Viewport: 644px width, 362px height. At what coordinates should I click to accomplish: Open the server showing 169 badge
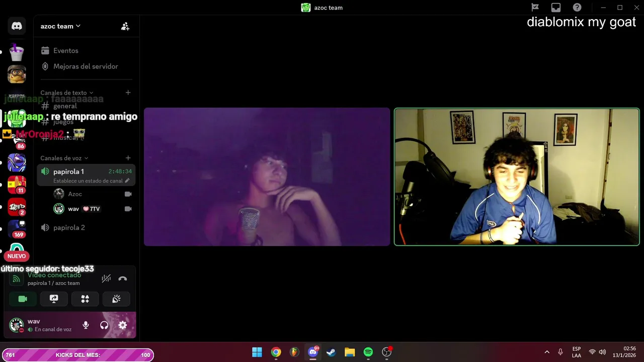tap(17, 229)
